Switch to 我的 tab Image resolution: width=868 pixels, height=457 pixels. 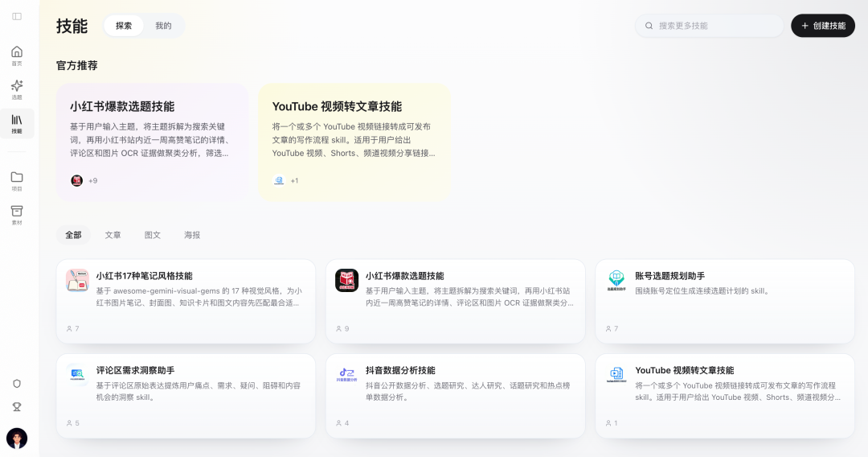(x=163, y=26)
